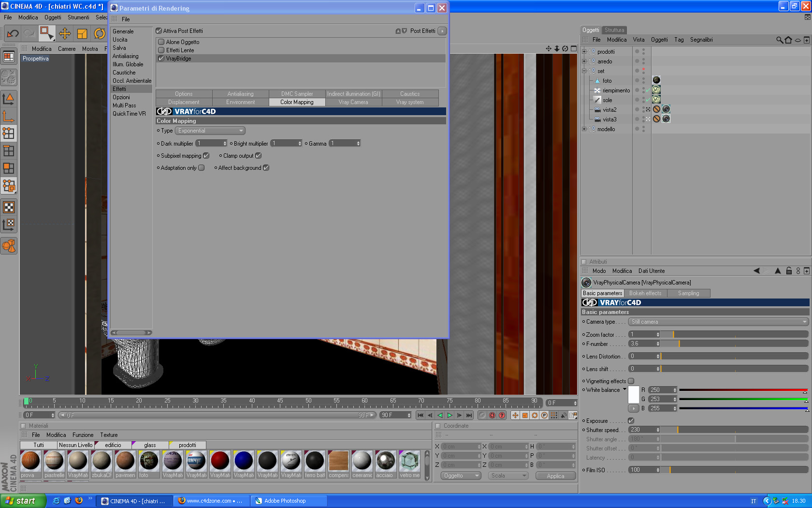
Task: Toggle Affect background checkbox
Action: tap(266, 168)
